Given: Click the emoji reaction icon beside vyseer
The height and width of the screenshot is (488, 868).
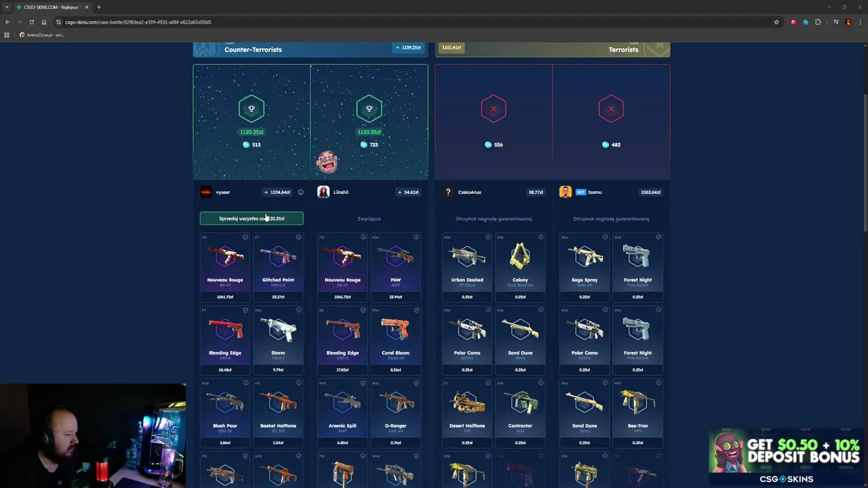Looking at the screenshot, I should coord(300,192).
